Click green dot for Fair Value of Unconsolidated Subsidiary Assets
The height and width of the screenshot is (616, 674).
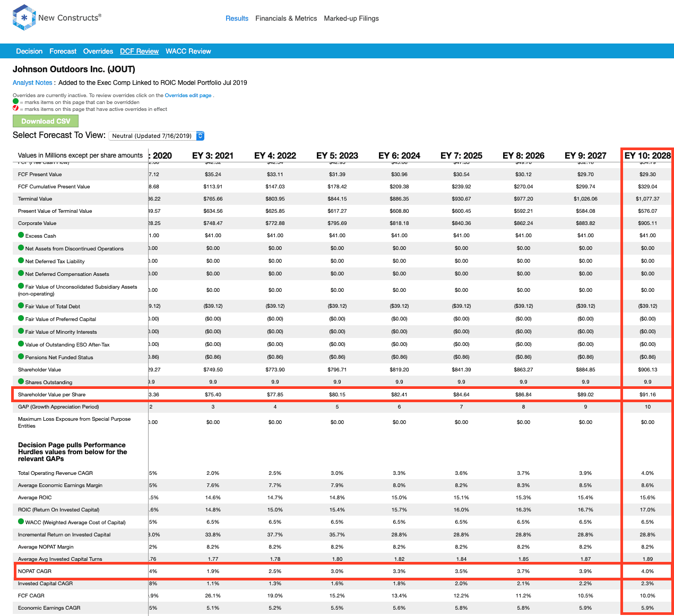pos(21,286)
